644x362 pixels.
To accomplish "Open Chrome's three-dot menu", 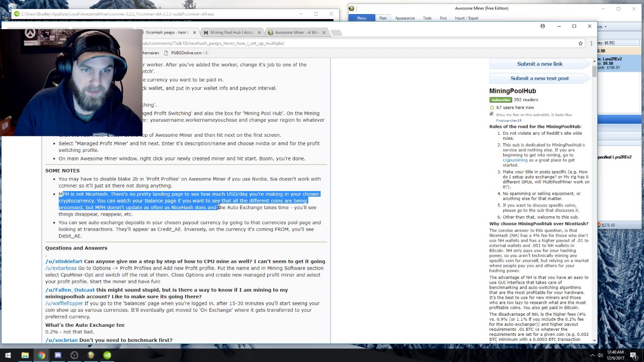I will point(591,43).
